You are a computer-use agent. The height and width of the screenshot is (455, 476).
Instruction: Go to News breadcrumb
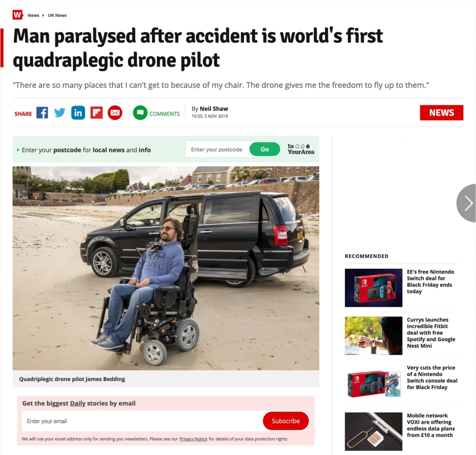[x=33, y=15]
